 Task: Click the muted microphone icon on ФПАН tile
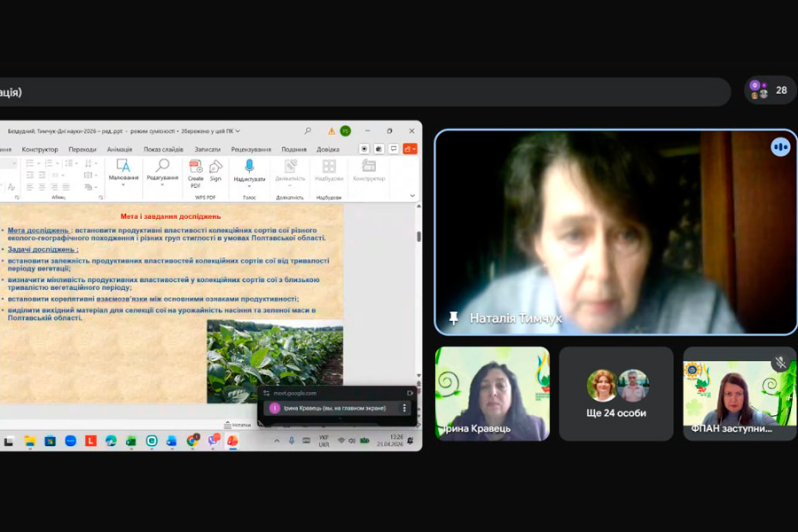780,363
